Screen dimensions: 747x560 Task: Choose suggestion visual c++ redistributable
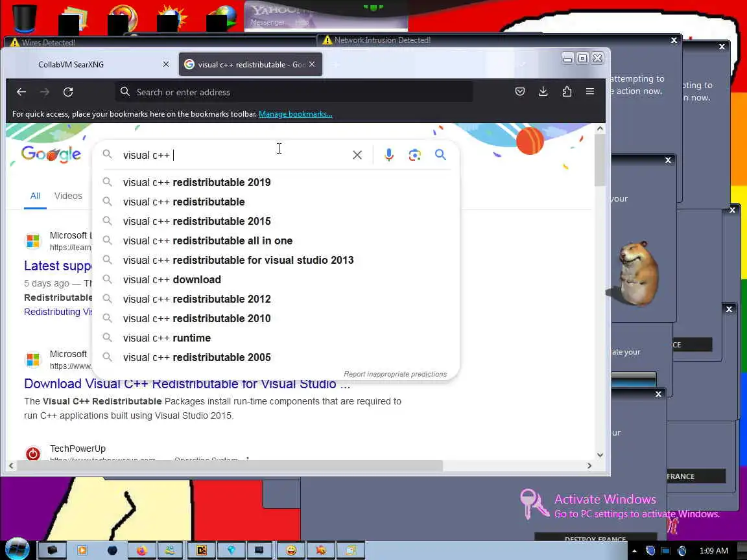pyautogui.click(x=276, y=202)
